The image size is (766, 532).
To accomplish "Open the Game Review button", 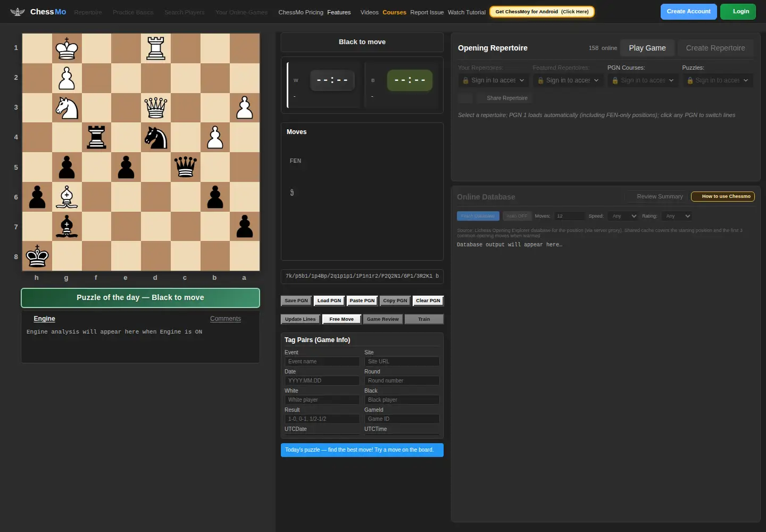I will 382,319.
